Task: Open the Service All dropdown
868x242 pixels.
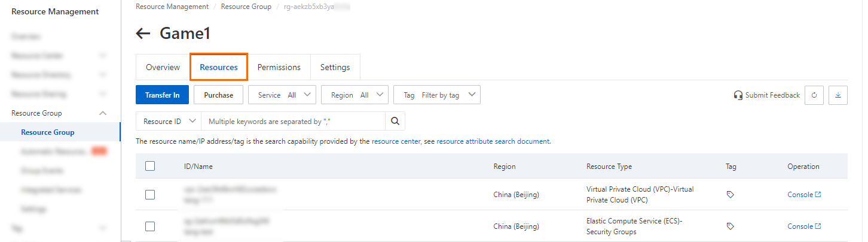Action: tap(282, 95)
